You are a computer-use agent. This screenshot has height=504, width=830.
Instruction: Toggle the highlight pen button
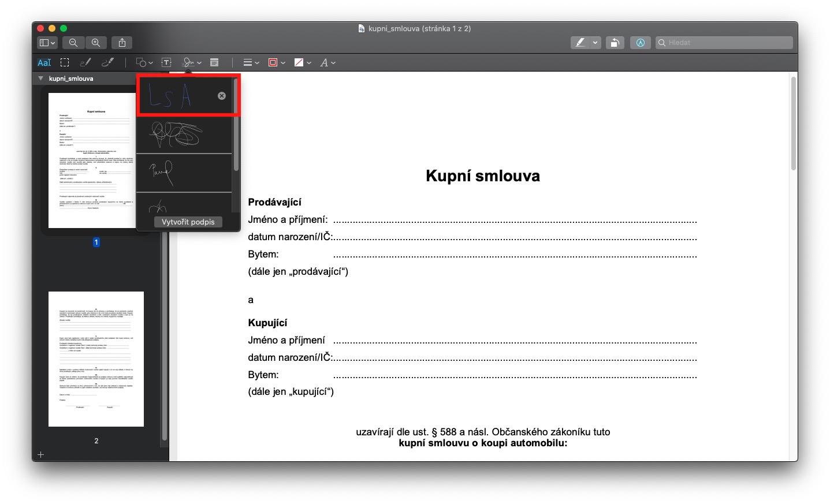[x=580, y=43]
